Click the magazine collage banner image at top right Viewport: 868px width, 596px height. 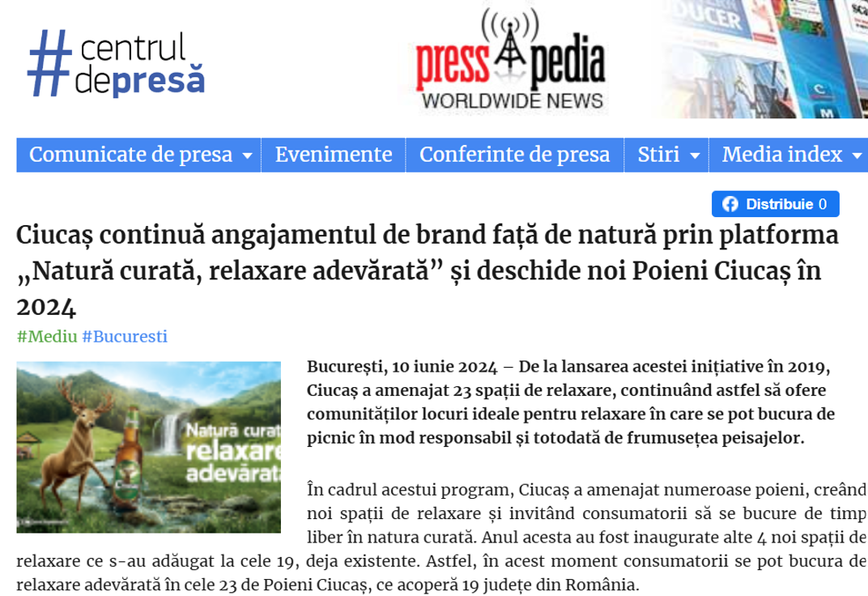click(x=764, y=59)
